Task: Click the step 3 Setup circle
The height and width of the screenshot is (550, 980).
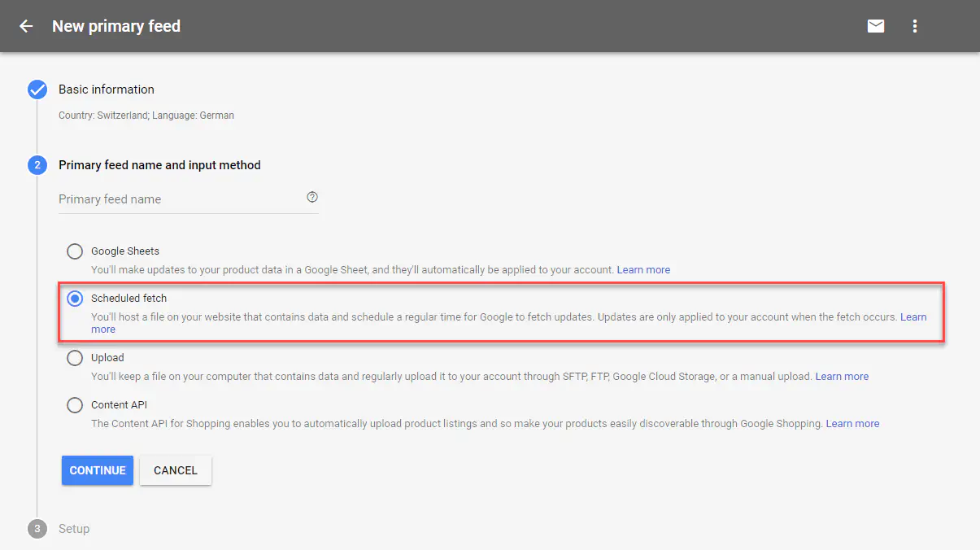Action: pos(37,529)
